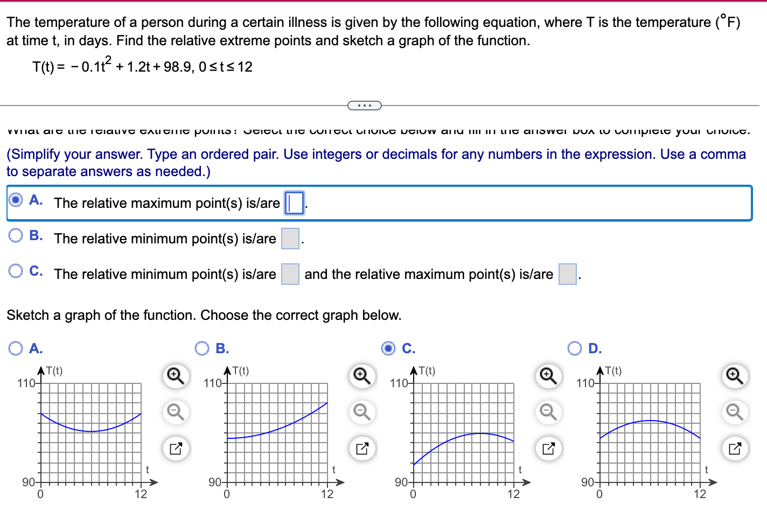Image resolution: width=767 pixels, height=532 pixels.
Task: Open graph C in an enlarged view
Action: (x=548, y=448)
